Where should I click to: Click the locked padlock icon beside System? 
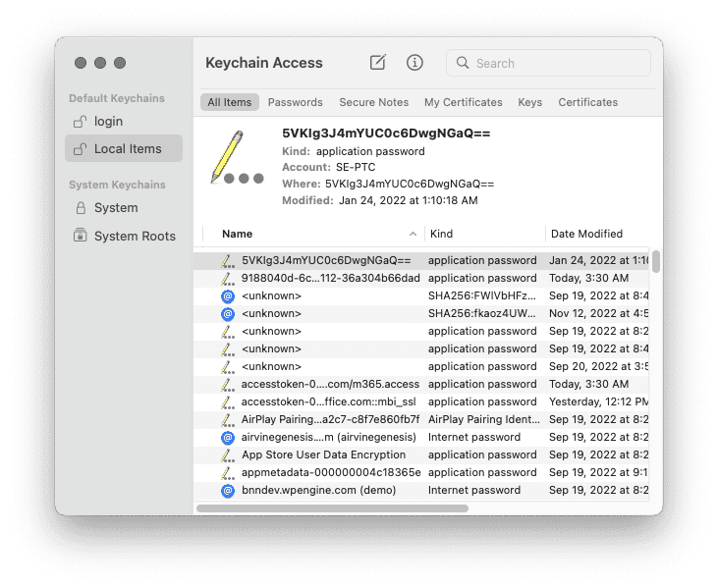coord(81,208)
